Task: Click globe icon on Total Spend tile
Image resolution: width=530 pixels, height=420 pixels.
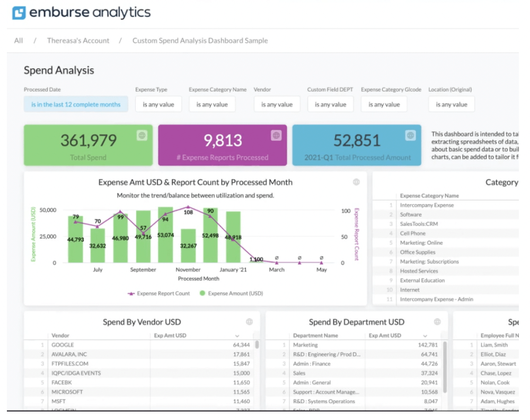Action: 142,136
